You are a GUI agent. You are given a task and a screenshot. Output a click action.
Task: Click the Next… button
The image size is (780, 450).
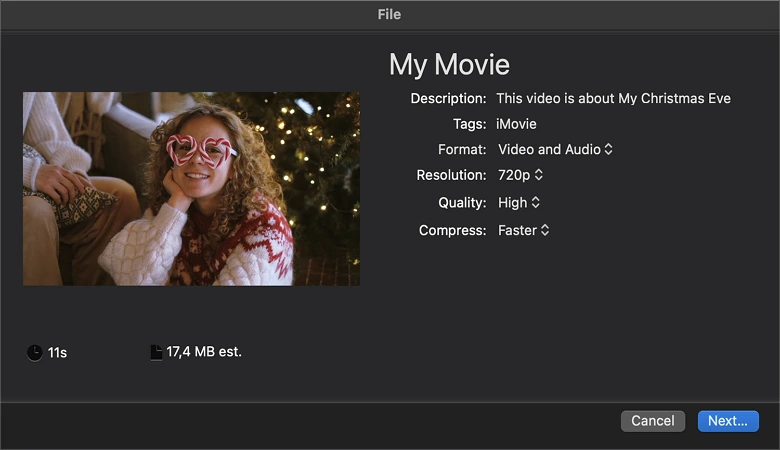tap(728, 421)
